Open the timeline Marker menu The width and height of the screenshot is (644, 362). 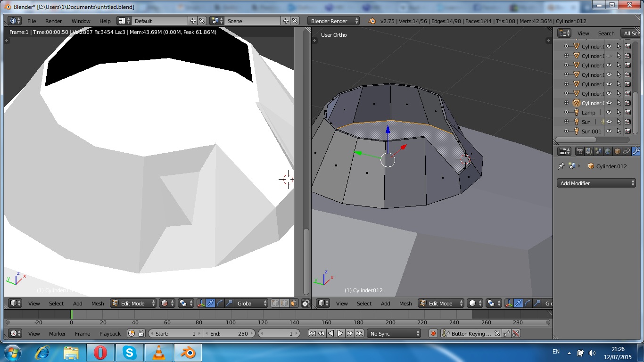(x=57, y=334)
